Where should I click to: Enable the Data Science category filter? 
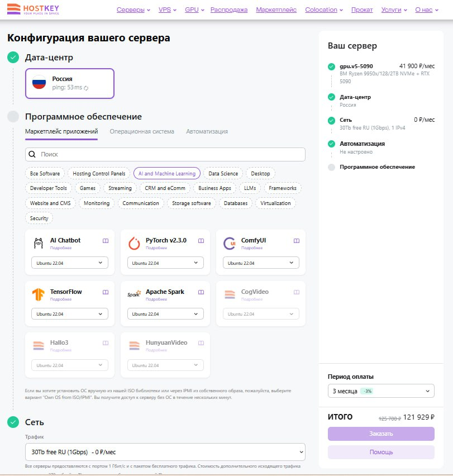(223, 174)
